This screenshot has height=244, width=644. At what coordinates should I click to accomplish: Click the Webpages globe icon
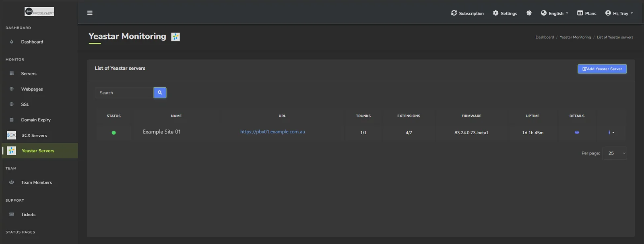point(12,89)
